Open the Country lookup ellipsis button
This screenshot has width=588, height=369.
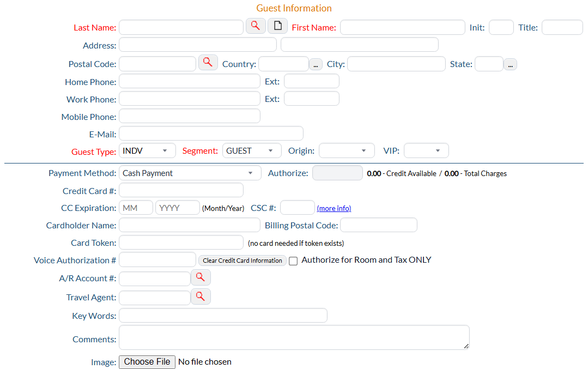316,64
